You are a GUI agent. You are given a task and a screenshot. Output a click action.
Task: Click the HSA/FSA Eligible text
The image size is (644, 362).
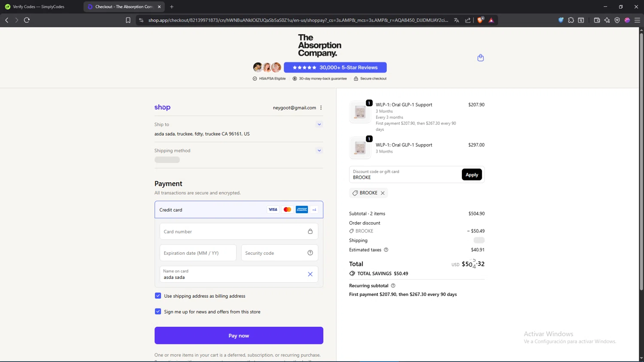272,78
